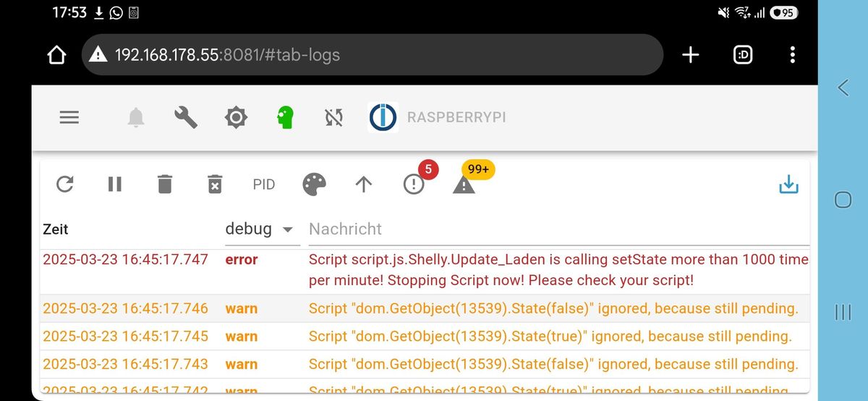Tap the Android recent apps button

tap(843, 312)
